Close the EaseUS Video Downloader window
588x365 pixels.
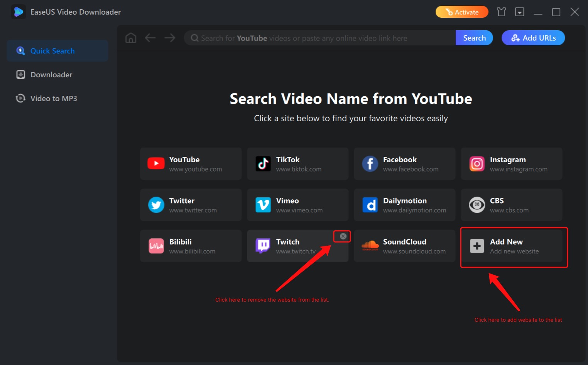click(x=574, y=12)
